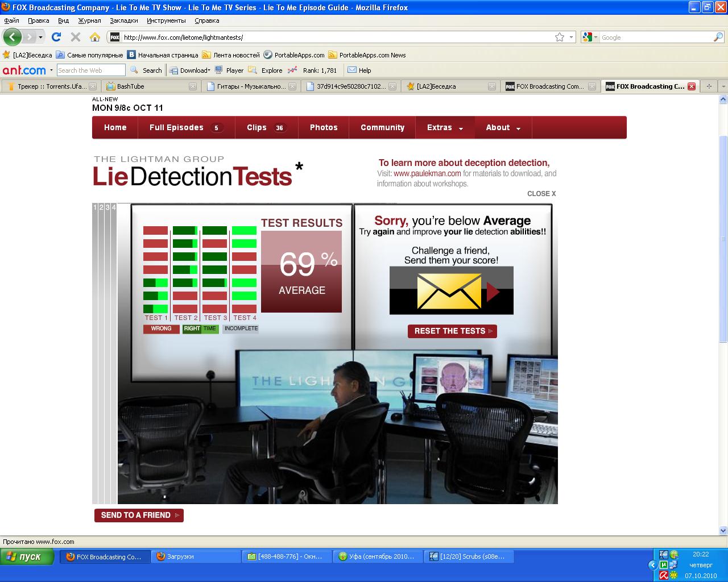Open ant toolbar Help
This screenshot has height=582, width=728.
tap(359, 70)
